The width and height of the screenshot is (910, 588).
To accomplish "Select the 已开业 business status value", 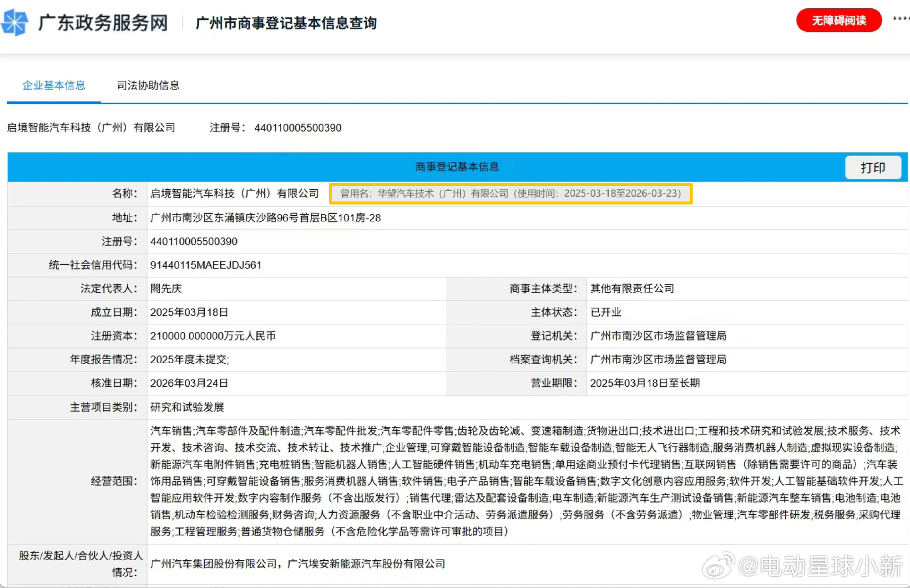I will (x=606, y=312).
